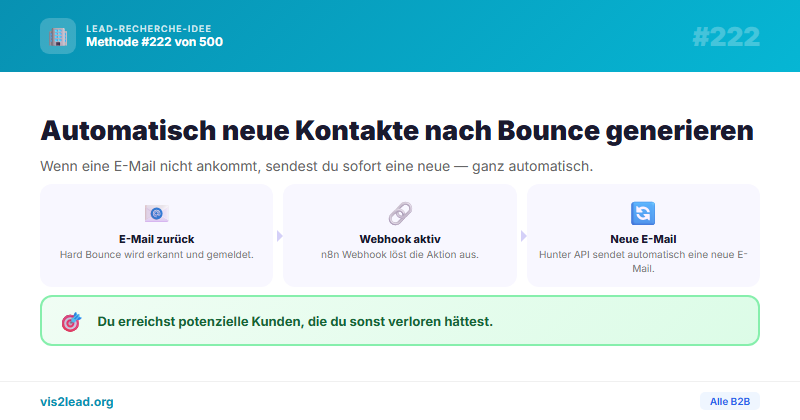Click the target icon in the green banner
Viewport: 800px width, 420px height.
pyautogui.click(x=71, y=322)
